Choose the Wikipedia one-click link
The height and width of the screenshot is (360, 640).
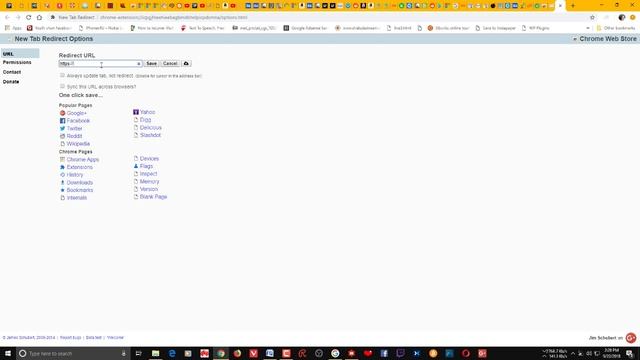[78, 144]
